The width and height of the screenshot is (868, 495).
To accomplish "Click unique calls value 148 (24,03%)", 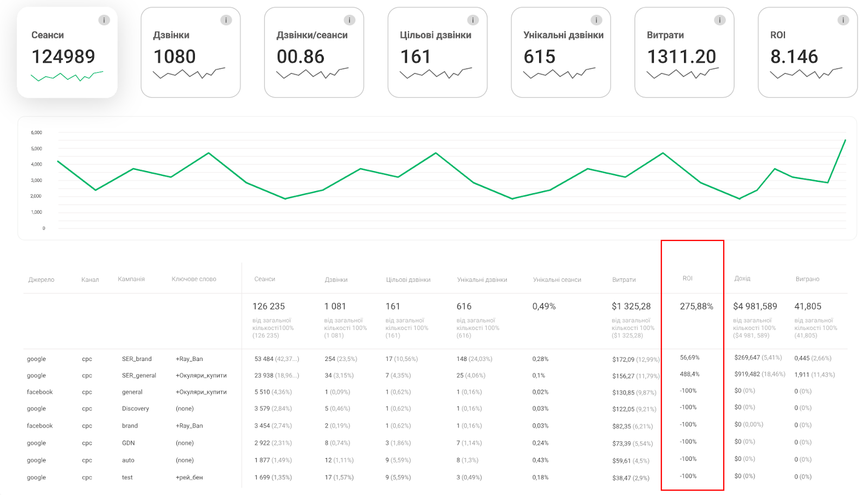I will point(474,359).
